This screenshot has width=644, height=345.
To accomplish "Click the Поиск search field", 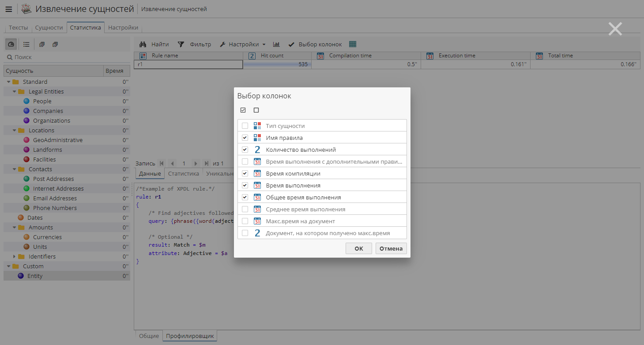I will tap(67, 57).
